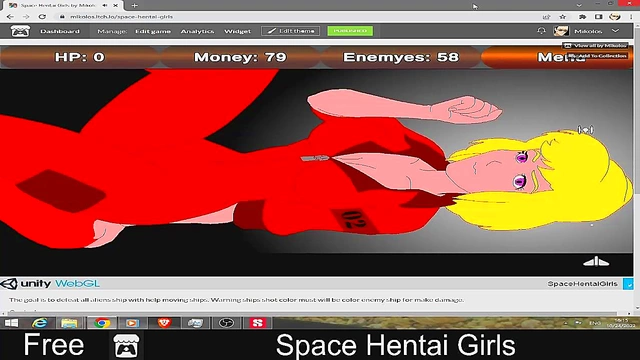
Task: Open the notifications bell
Action: point(541,31)
